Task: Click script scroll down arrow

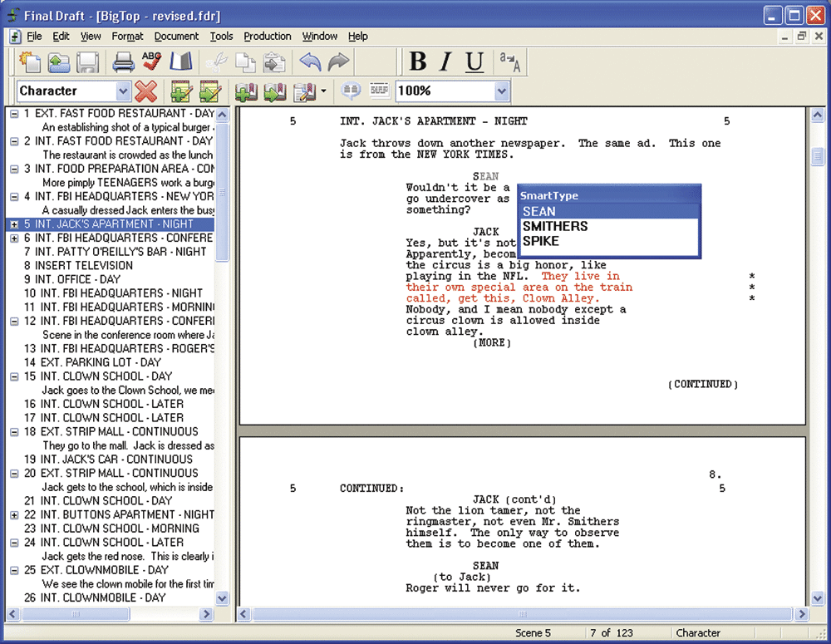Action: tap(817, 598)
